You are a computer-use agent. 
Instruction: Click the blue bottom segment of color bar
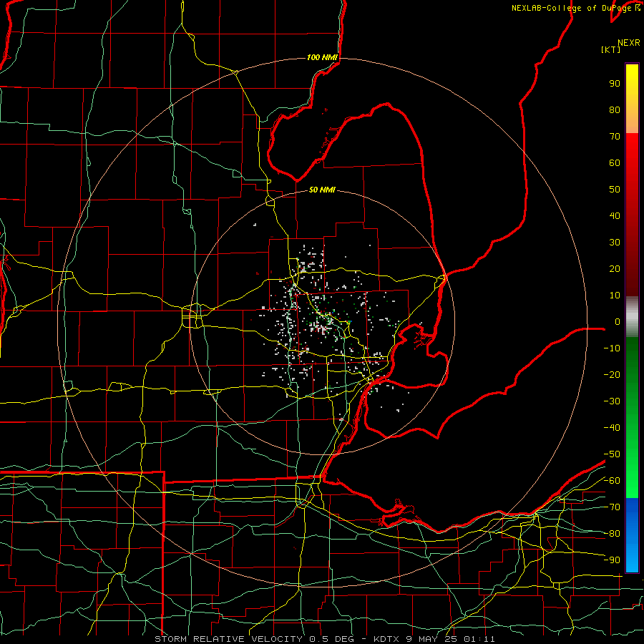click(632, 535)
